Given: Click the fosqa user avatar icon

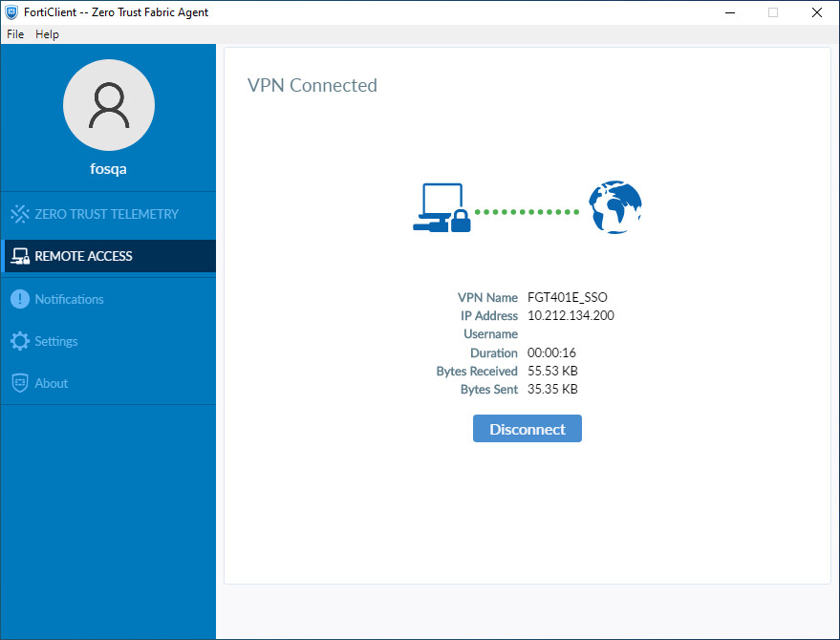Looking at the screenshot, I should click(x=108, y=105).
